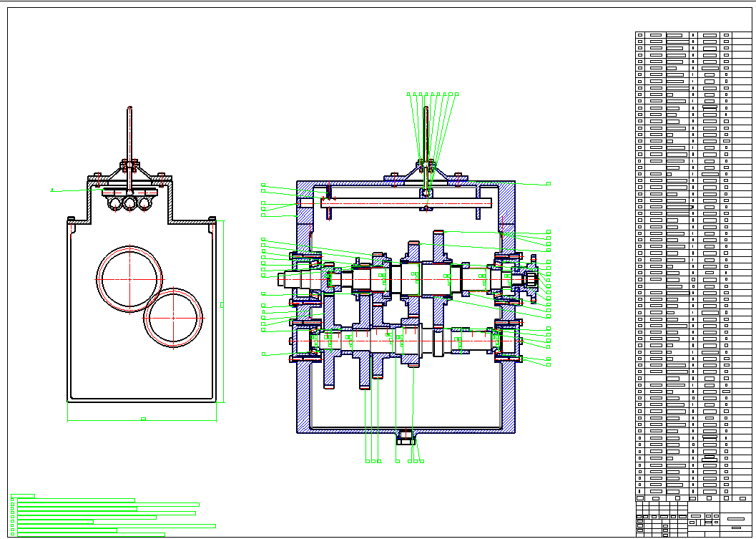The image size is (756, 539).
Task: Click the width dimension label below side view
Action: point(143,418)
